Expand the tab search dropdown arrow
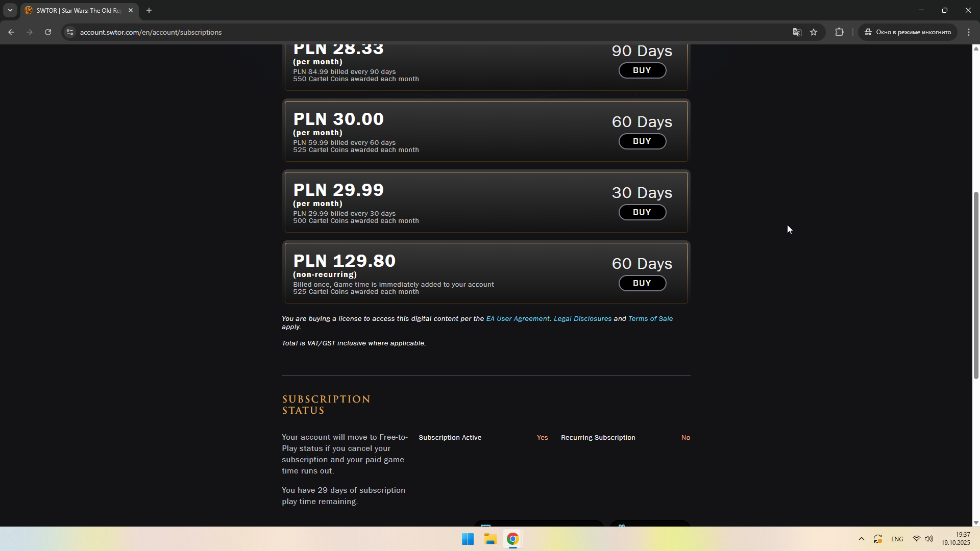Viewport: 980px width, 551px height. pyautogui.click(x=10, y=10)
